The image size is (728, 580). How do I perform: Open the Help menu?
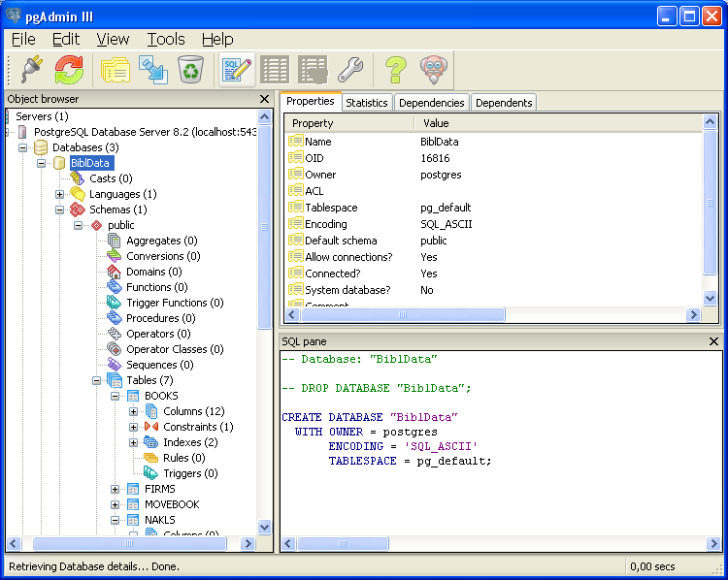pyautogui.click(x=217, y=40)
